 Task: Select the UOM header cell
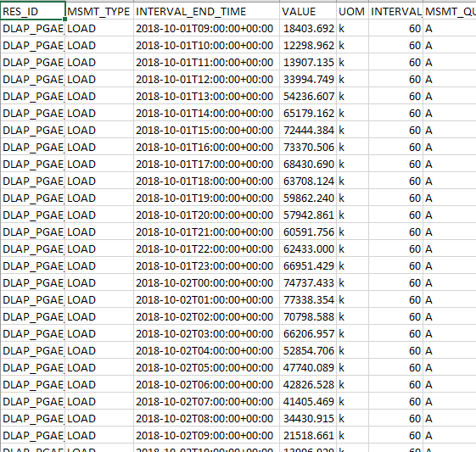coord(352,11)
